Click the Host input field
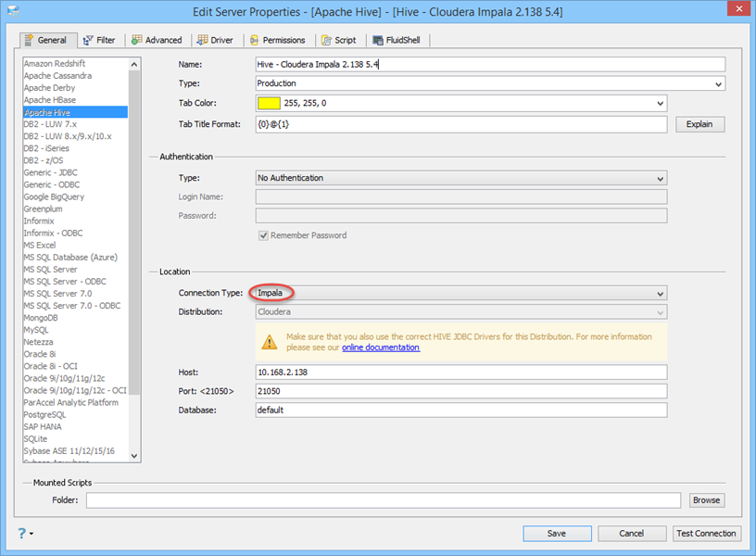 pyautogui.click(x=461, y=373)
